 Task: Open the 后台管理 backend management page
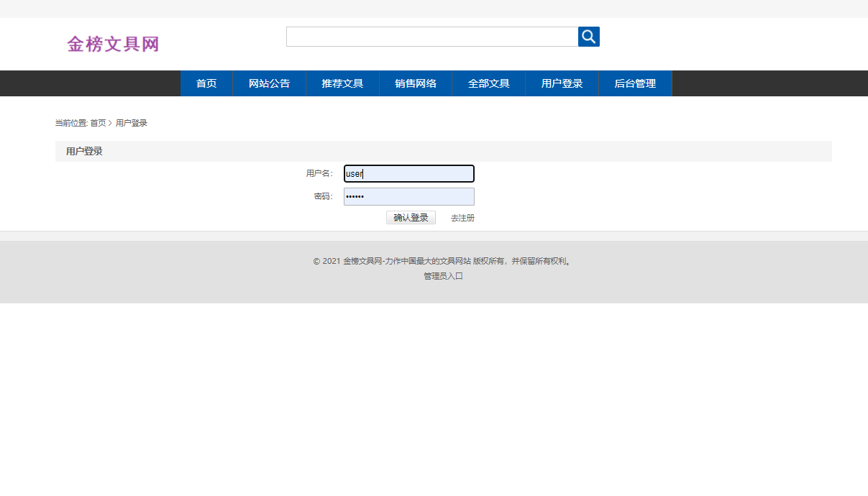(635, 83)
